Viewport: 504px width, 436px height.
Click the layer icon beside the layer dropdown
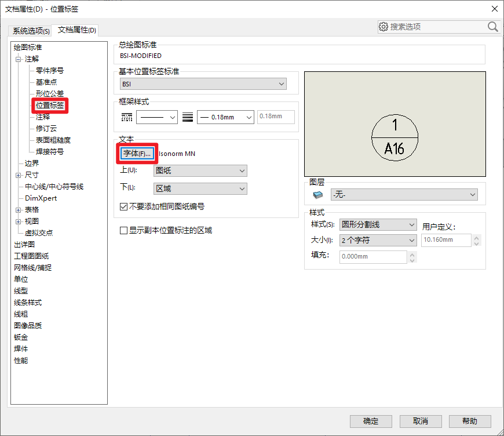317,195
